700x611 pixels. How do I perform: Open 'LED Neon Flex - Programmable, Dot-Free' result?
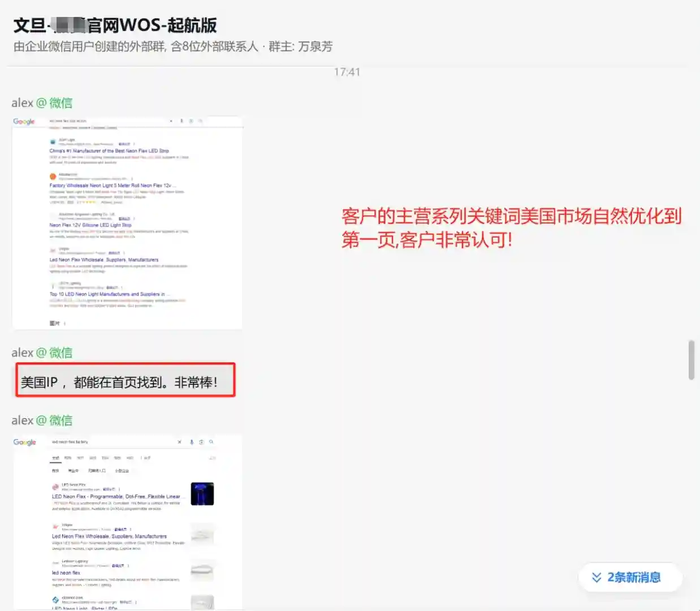tap(115, 497)
